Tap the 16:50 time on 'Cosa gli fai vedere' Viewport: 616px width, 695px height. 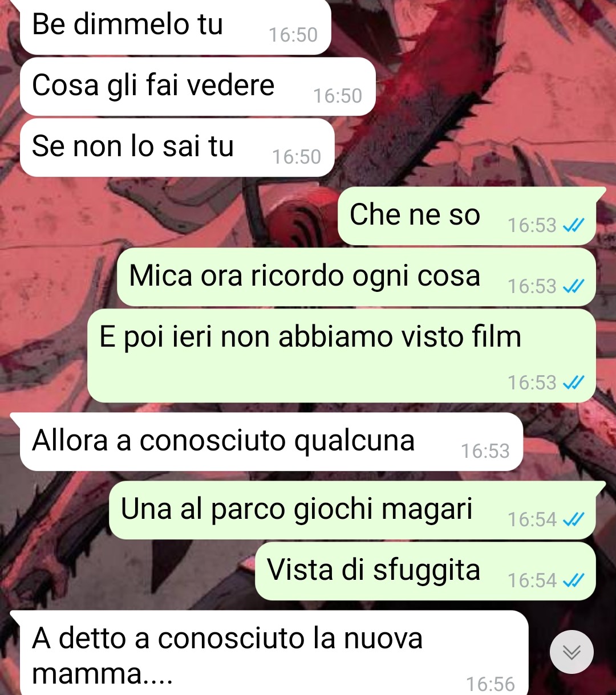(x=337, y=96)
